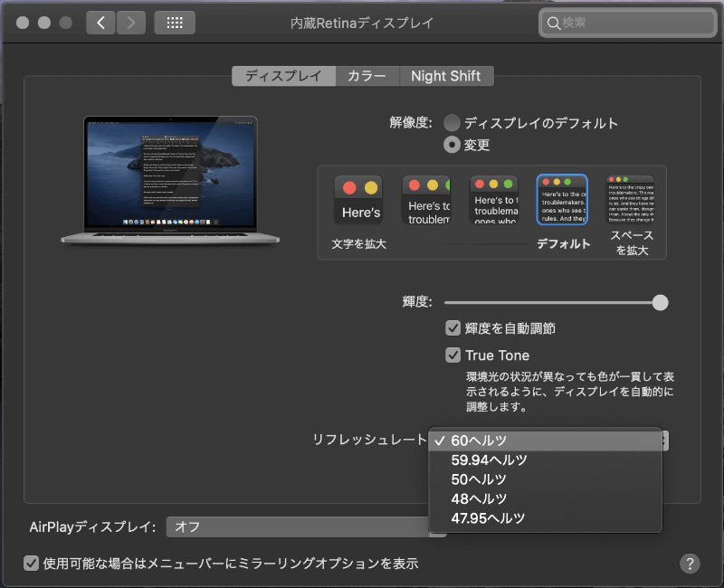Viewport: 724px width, 588px height.
Task: Select the 変更 resolution radio button
Action: pyautogui.click(x=452, y=145)
